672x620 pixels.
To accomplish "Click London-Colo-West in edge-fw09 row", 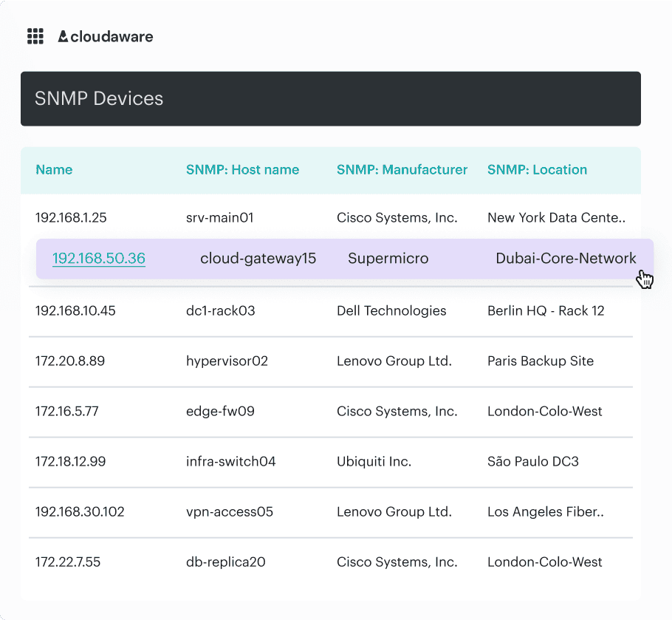I will 545,411.
